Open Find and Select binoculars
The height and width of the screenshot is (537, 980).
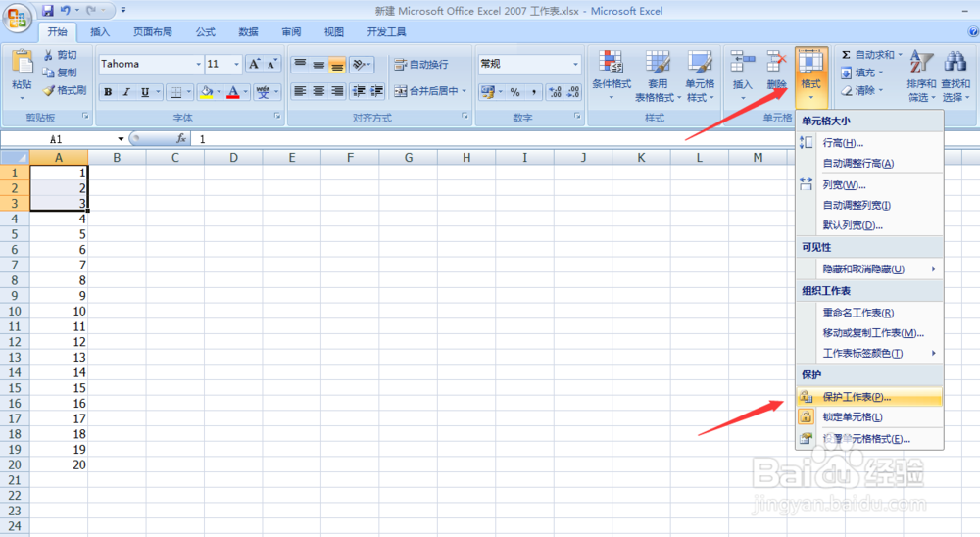955,75
